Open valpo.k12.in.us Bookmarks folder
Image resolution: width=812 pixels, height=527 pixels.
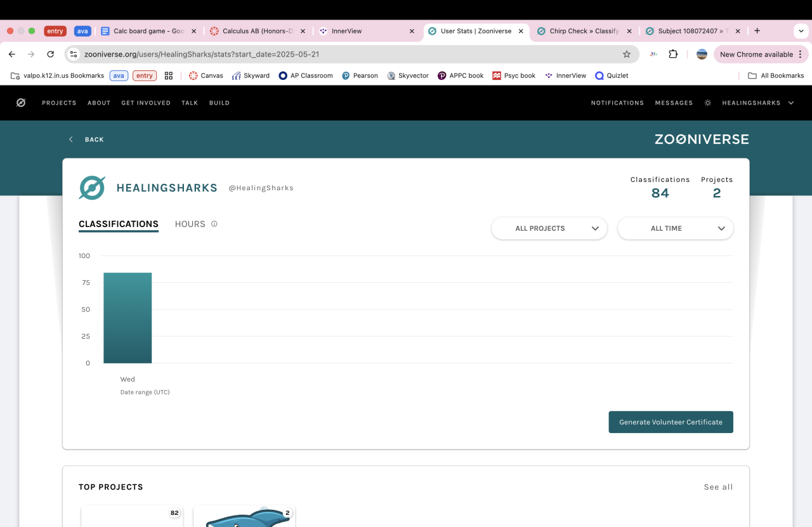click(x=57, y=75)
